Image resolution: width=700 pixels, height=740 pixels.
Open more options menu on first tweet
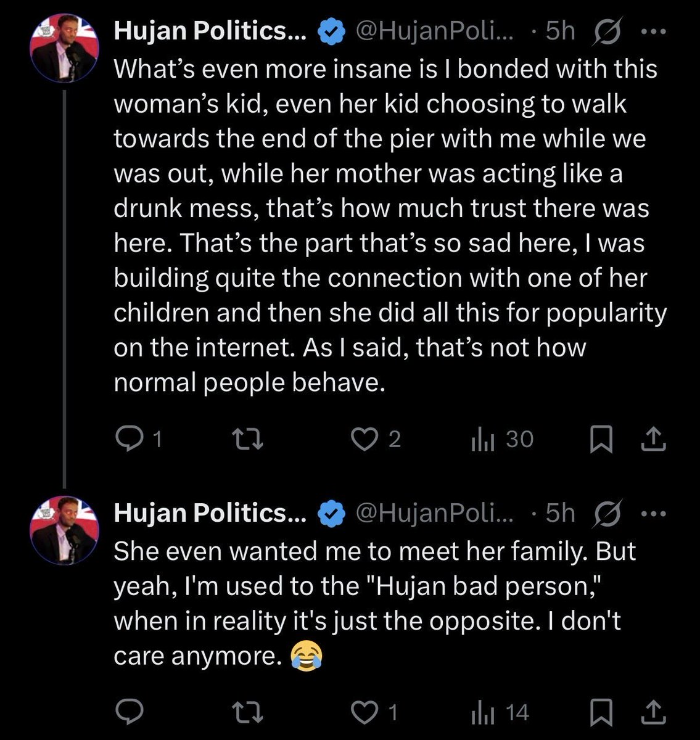coord(654,31)
